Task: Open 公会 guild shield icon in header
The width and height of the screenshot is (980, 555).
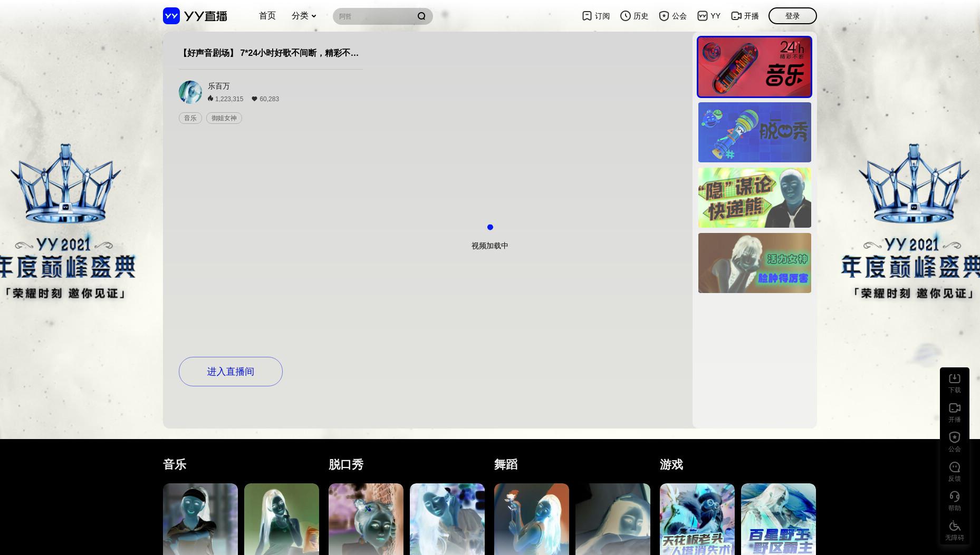Action: point(664,16)
